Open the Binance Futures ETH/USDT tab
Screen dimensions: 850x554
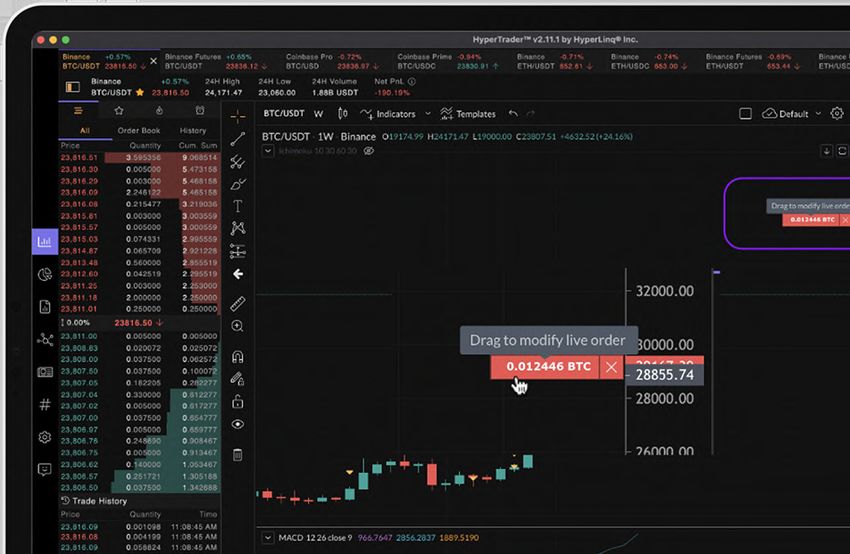[752, 61]
